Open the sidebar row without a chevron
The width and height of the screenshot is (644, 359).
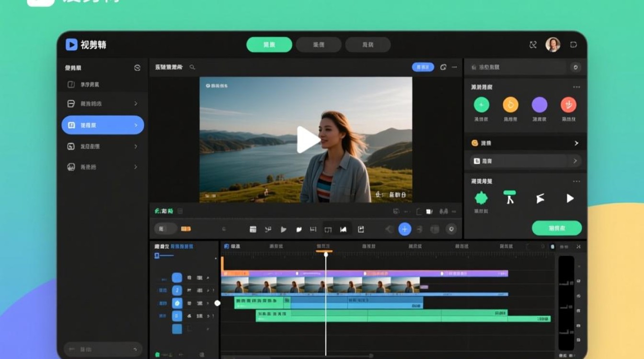click(103, 85)
